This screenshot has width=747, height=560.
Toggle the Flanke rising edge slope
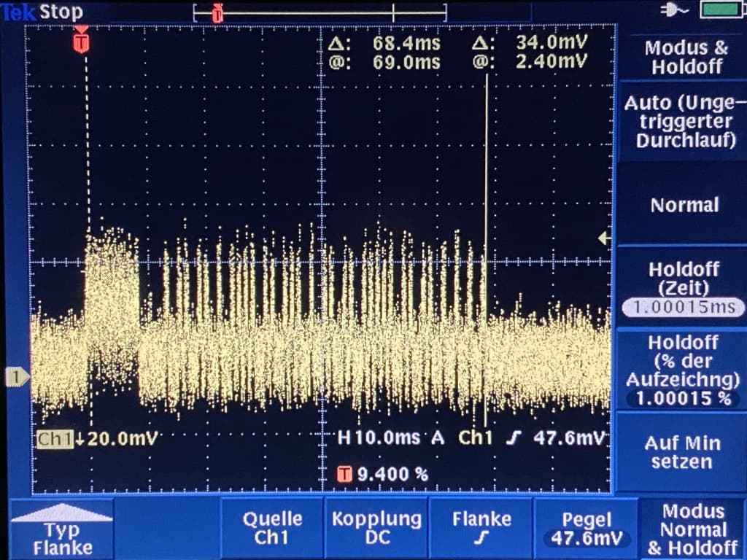coord(481,528)
